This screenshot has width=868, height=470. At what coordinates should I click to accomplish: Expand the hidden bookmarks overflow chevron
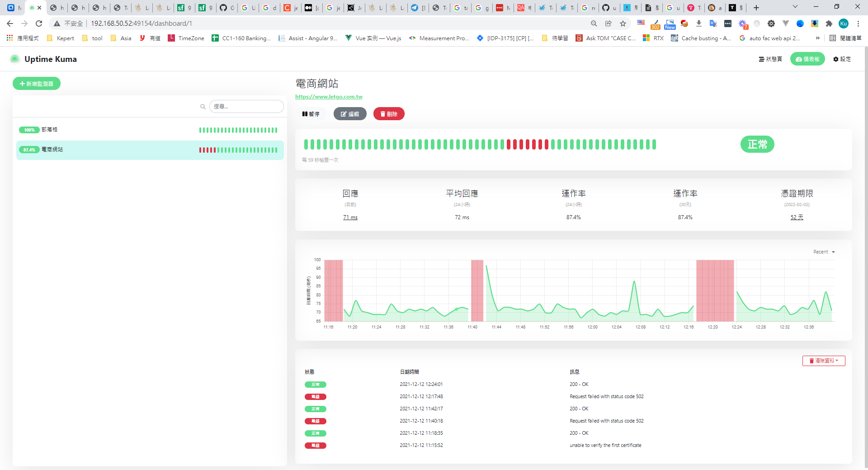click(817, 38)
